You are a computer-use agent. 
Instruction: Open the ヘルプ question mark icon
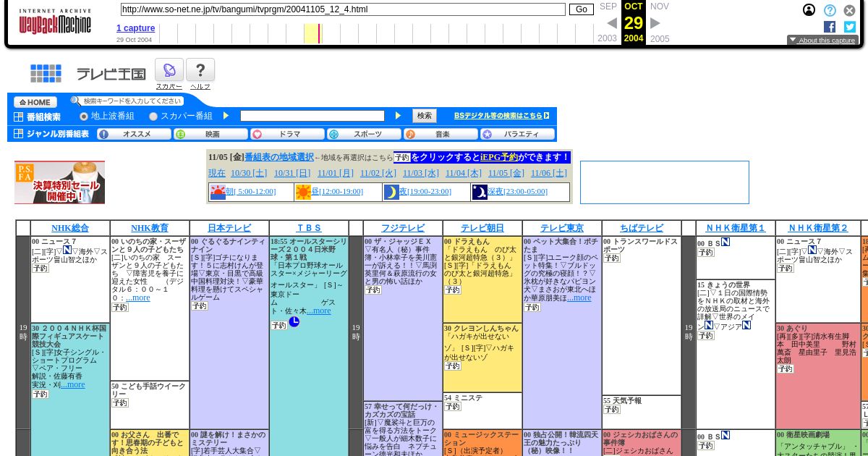200,70
